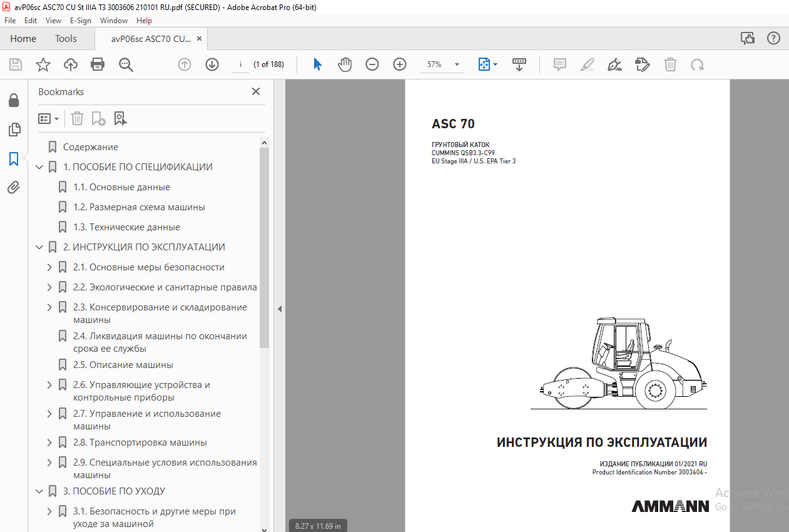
Task: Open the File menu
Action: pyautogui.click(x=10, y=21)
